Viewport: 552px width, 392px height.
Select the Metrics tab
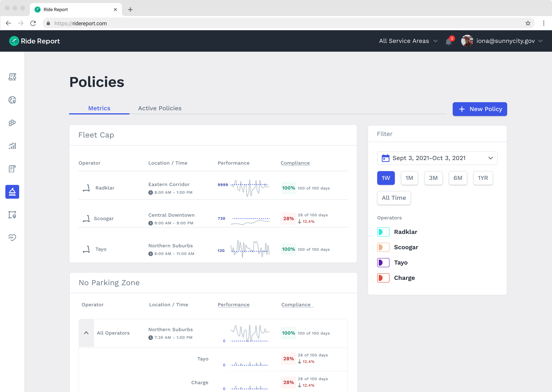[99, 108]
